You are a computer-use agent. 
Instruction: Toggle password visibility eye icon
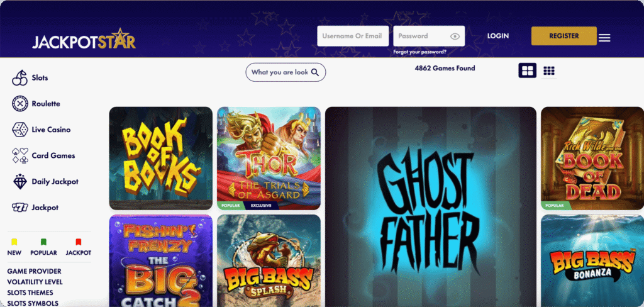coord(455,36)
